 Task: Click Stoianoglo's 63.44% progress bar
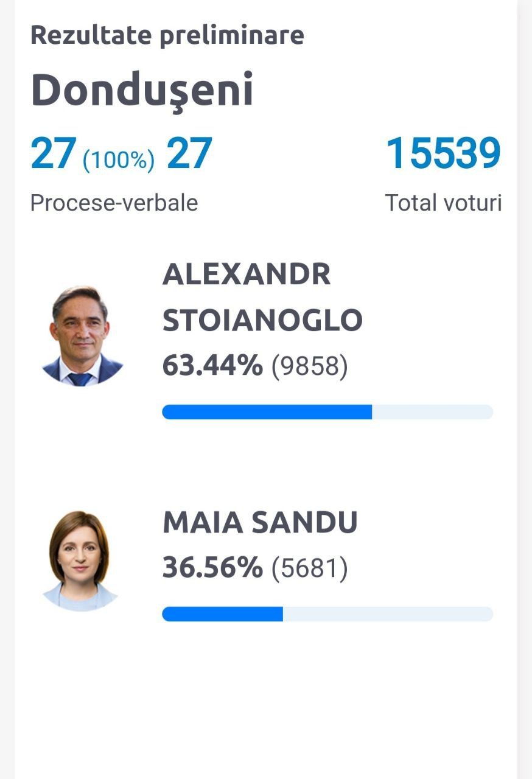(327, 412)
